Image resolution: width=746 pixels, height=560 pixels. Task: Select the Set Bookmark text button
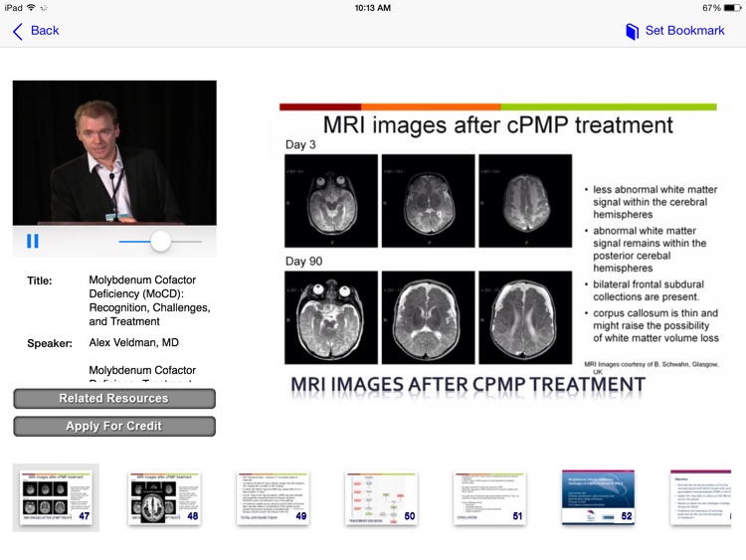click(x=684, y=31)
